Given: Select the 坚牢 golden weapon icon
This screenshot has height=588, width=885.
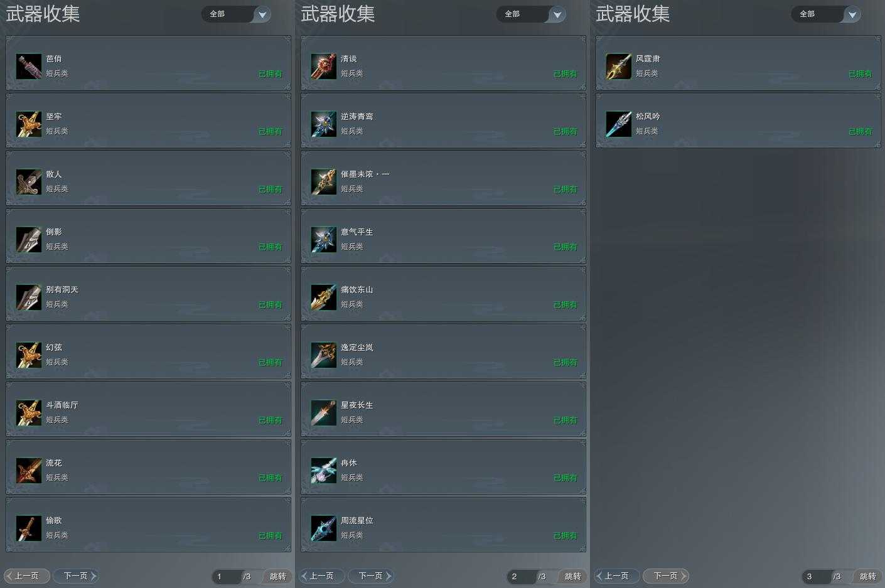Looking at the screenshot, I should tap(29, 124).
